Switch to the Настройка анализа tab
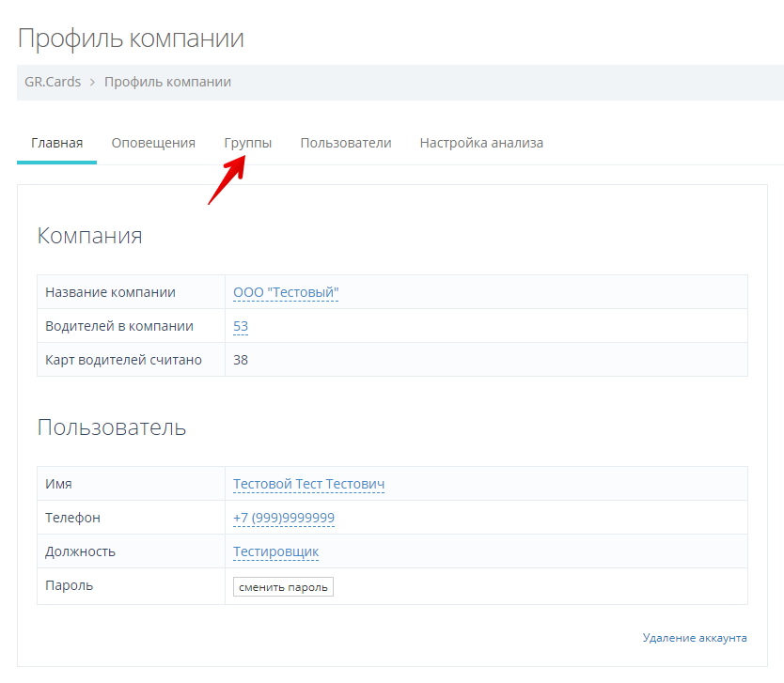Screen dimensions: 784x683 480,143
